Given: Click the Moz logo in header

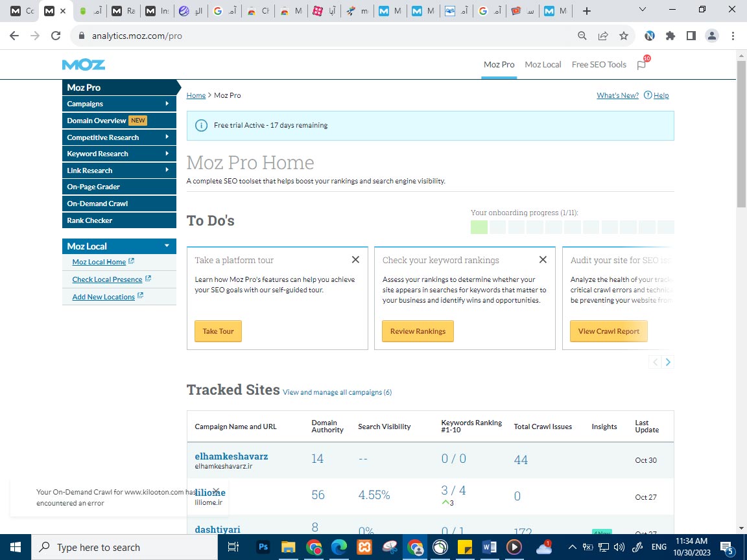Looking at the screenshot, I should click(x=83, y=65).
